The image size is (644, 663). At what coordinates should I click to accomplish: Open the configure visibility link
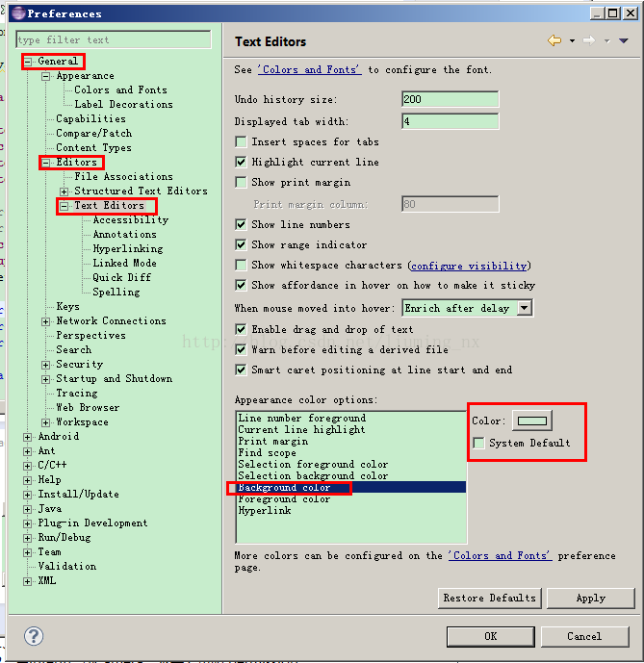tap(469, 266)
